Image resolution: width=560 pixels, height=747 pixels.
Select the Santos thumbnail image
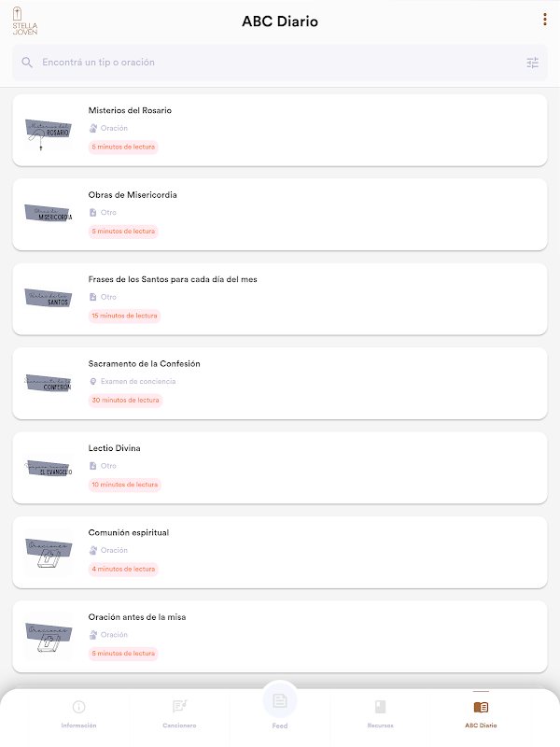pos(49,299)
